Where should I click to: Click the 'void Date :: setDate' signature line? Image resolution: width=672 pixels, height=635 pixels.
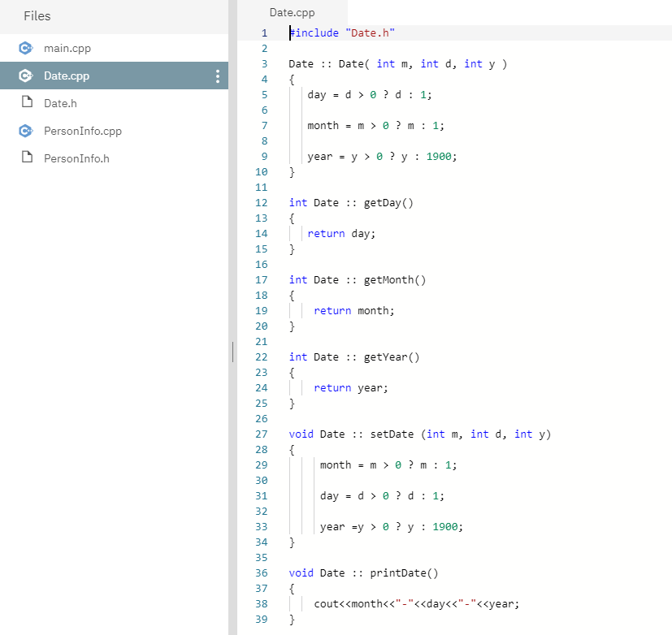(420, 434)
